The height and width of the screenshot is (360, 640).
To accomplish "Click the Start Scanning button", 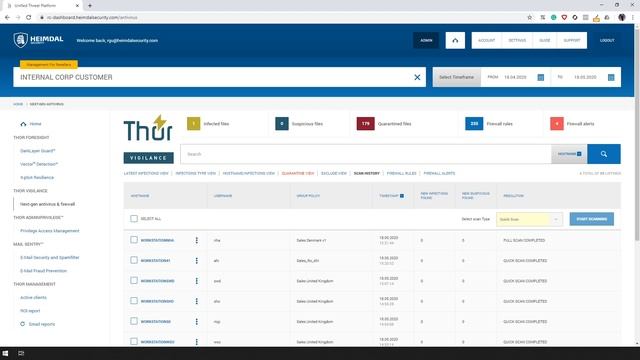I will [x=591, y=219].
